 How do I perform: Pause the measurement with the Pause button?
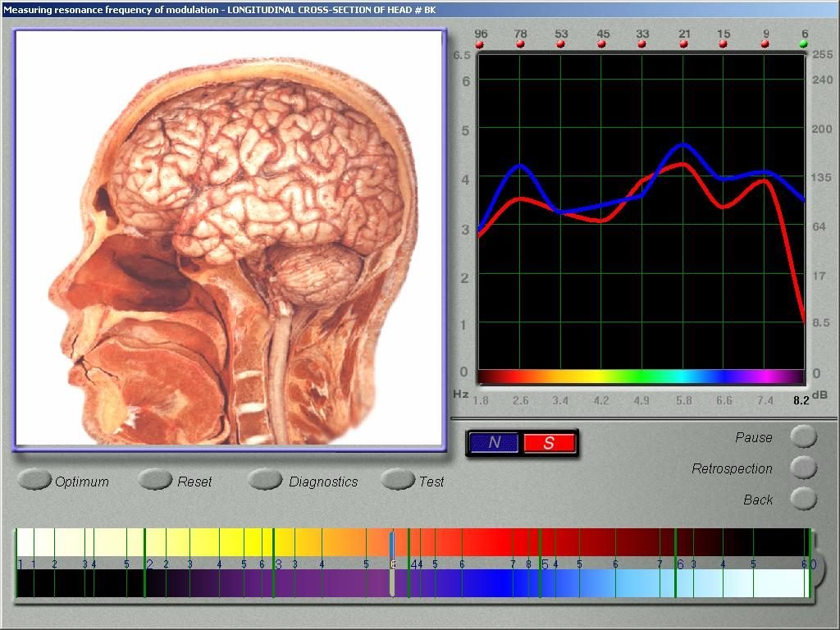(804, 436)
